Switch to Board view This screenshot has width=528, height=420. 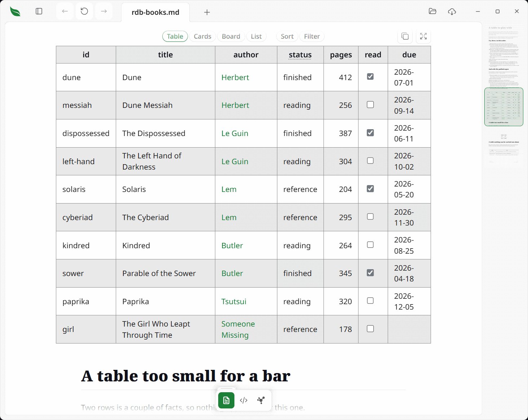231,36
